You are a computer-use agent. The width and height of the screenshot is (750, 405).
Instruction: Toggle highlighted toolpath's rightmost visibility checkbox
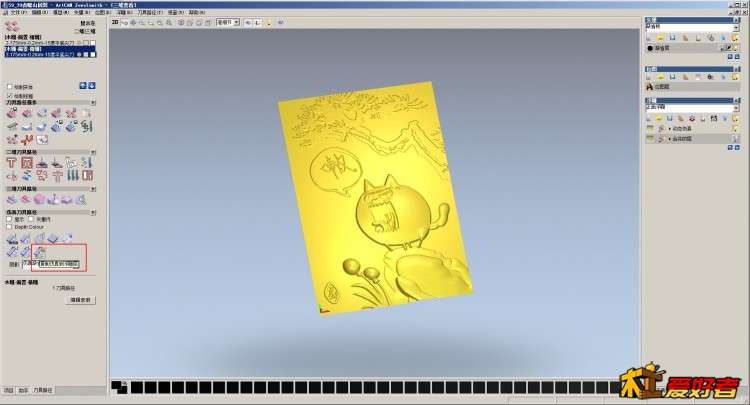93,55
